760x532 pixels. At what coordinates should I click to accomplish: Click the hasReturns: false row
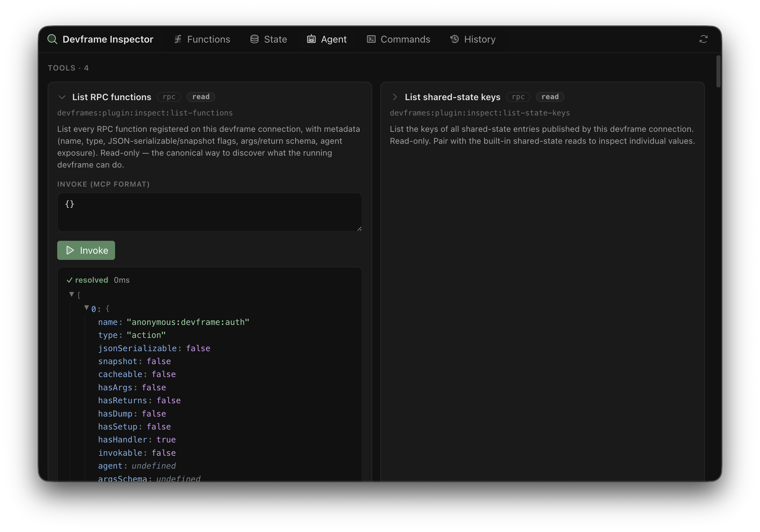pyautogui.click(x=139, y=401)
